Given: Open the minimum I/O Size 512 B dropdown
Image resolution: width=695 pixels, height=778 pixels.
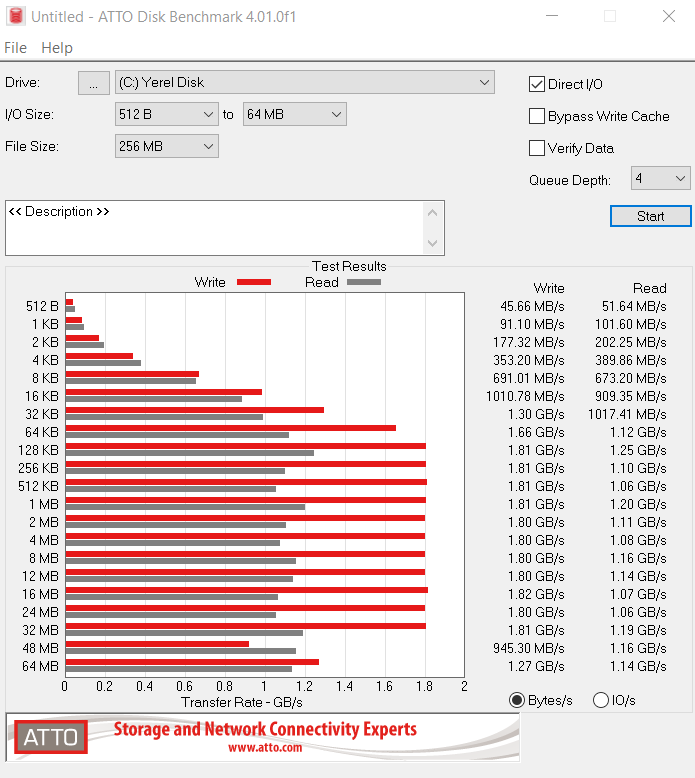Looking at the screenshot, I should 167,114.
